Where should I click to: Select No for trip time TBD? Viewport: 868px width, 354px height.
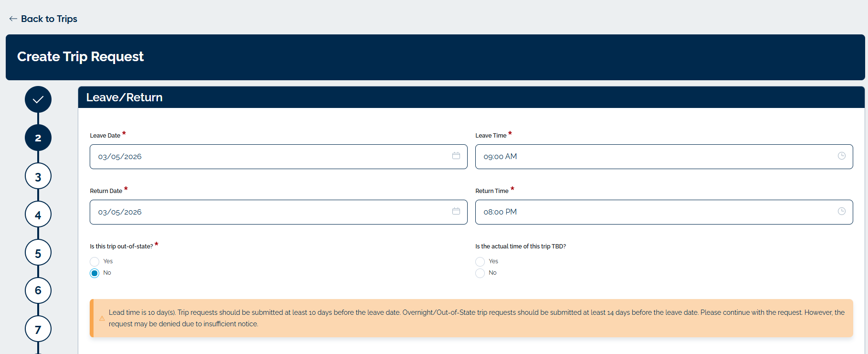point(480,273)
